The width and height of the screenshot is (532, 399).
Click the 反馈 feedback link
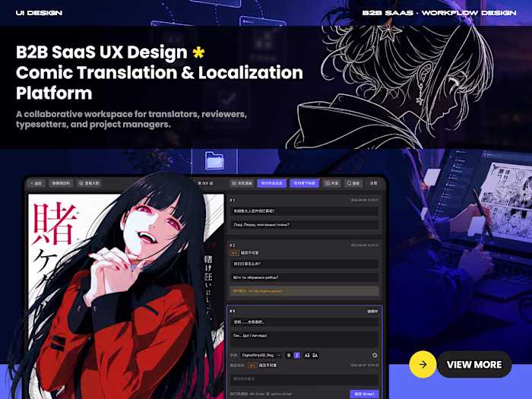373,183
